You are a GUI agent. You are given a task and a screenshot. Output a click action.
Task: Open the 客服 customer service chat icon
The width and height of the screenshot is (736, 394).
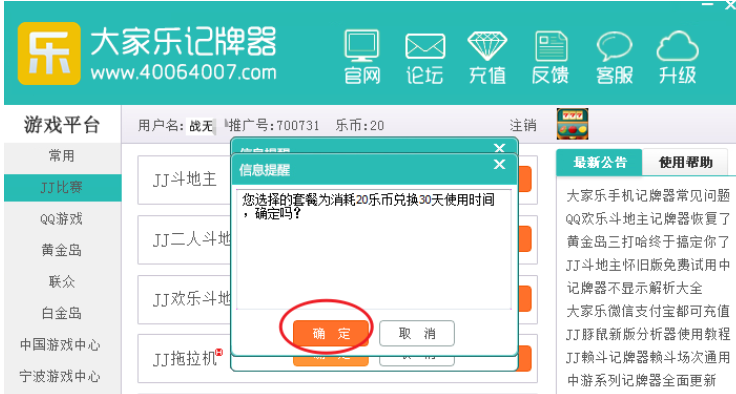tap(614, 58)
